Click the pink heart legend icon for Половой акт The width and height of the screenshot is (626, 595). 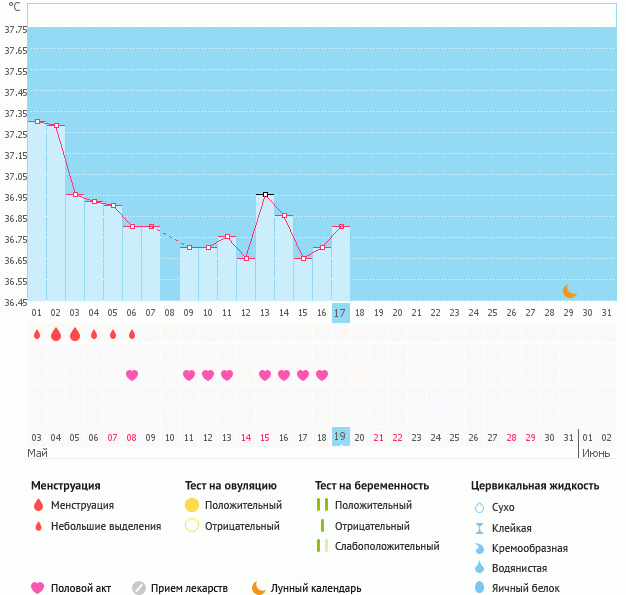pos(39,588)
